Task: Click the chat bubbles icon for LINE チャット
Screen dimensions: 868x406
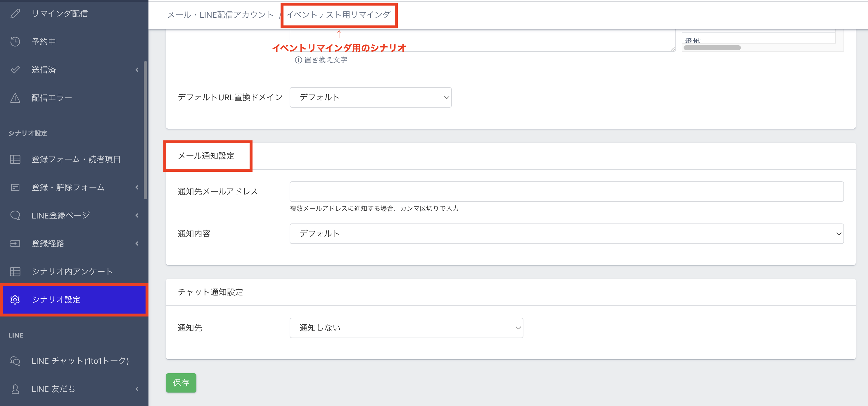Action: point(15,361)
